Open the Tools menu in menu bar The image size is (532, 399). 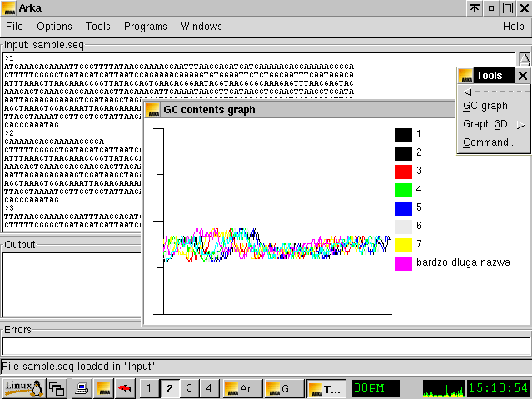click(x=97, y=27)
